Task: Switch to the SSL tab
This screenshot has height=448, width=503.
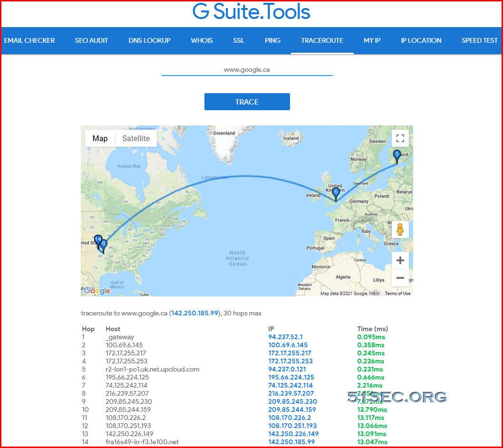Action: 239,41
